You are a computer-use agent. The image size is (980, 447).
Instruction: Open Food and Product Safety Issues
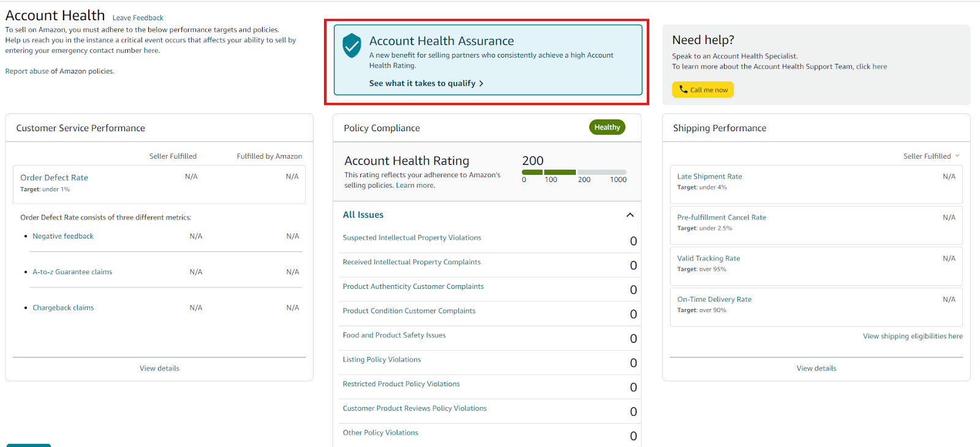click(394, 335)
